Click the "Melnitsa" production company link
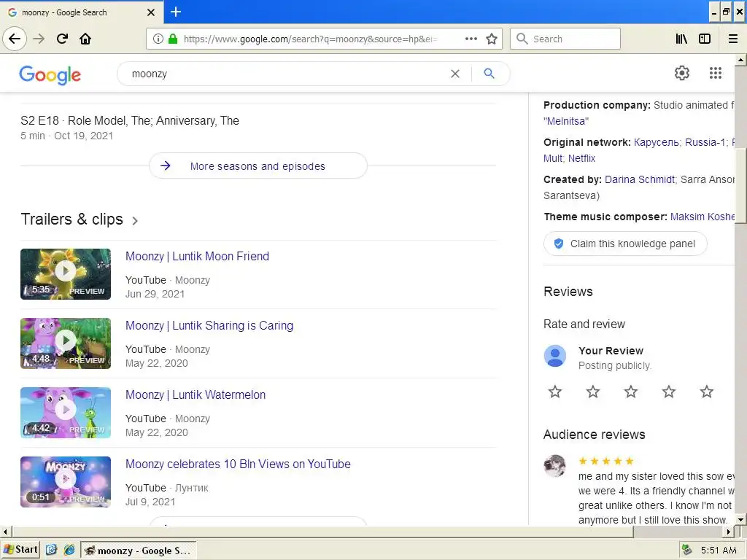747x560 pixels. pos(566,121)
